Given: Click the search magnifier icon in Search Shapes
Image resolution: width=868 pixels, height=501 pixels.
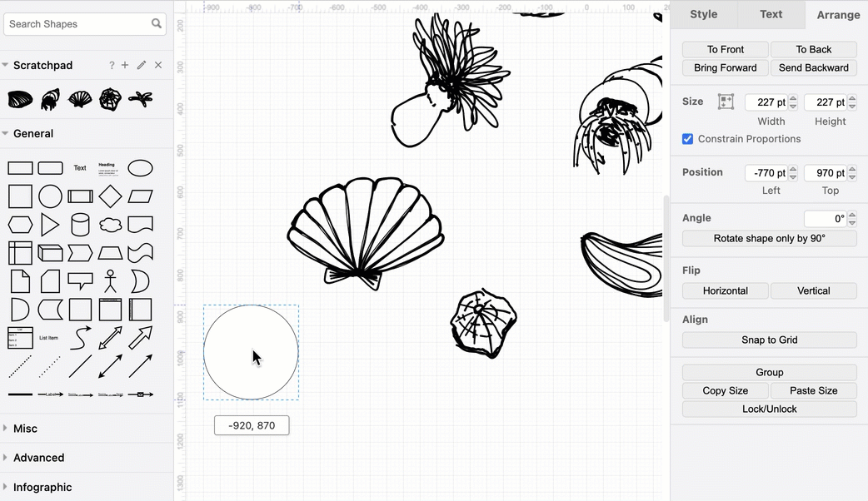Looking at the screenshot, I should click(x=155, y=23).
